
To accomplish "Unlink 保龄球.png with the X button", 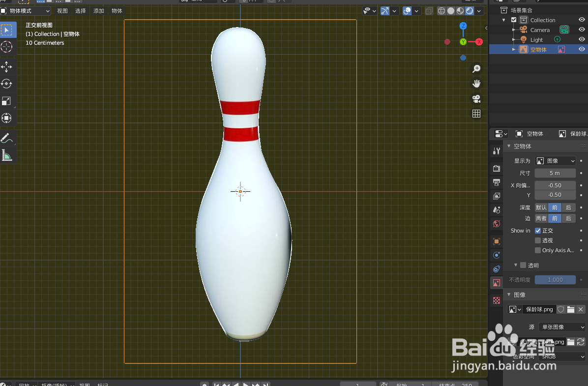I will click(x=581, y=309).
